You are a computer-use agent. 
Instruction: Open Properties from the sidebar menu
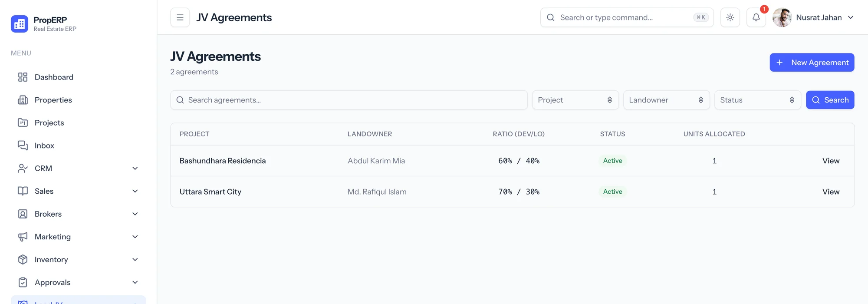pyautogui.click(x=78, y=100)
